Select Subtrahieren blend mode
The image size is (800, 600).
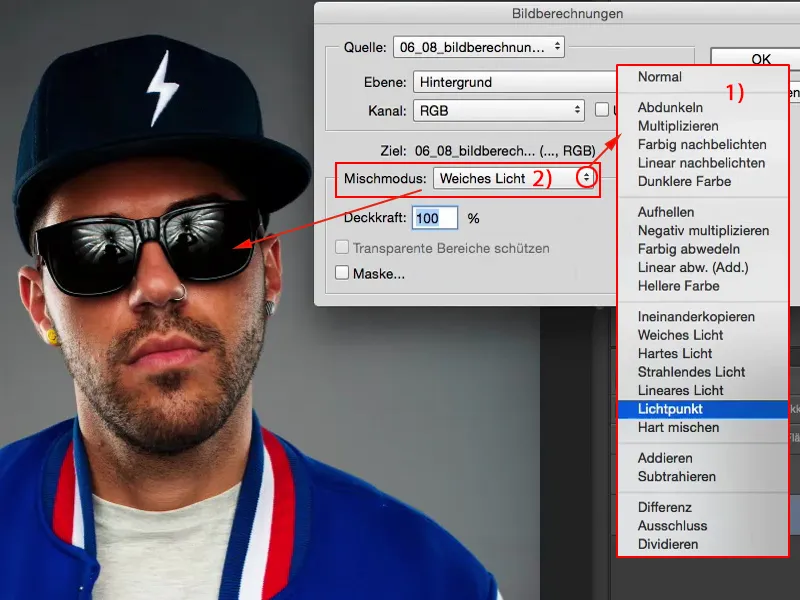(677, 477)
